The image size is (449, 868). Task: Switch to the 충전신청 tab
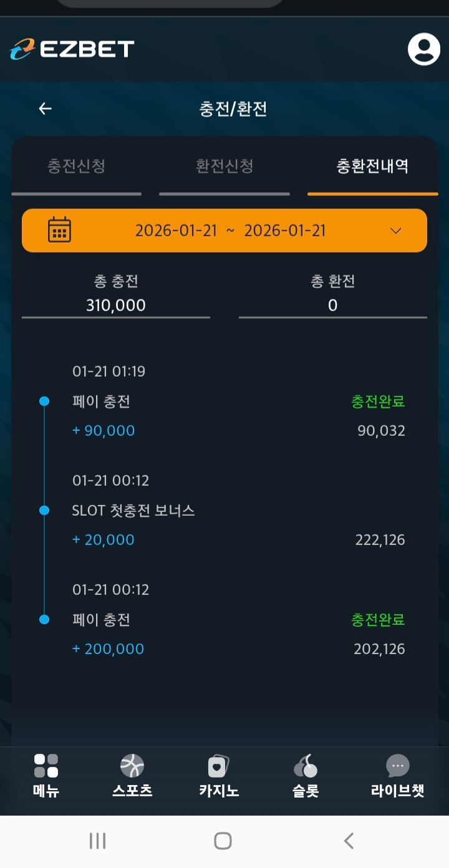coord(76,166)
